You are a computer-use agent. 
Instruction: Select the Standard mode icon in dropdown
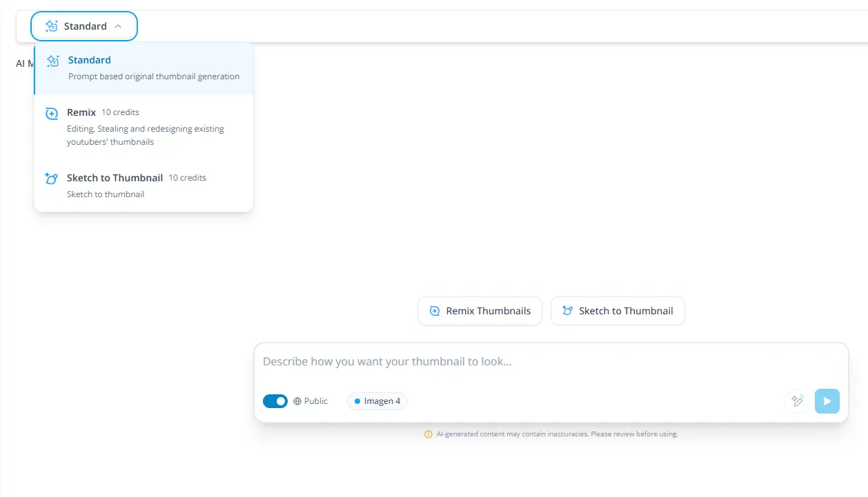(x=53, y=61)
